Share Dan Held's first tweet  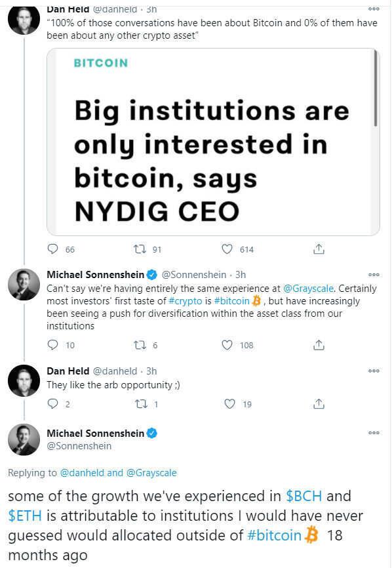click(319, 249)
